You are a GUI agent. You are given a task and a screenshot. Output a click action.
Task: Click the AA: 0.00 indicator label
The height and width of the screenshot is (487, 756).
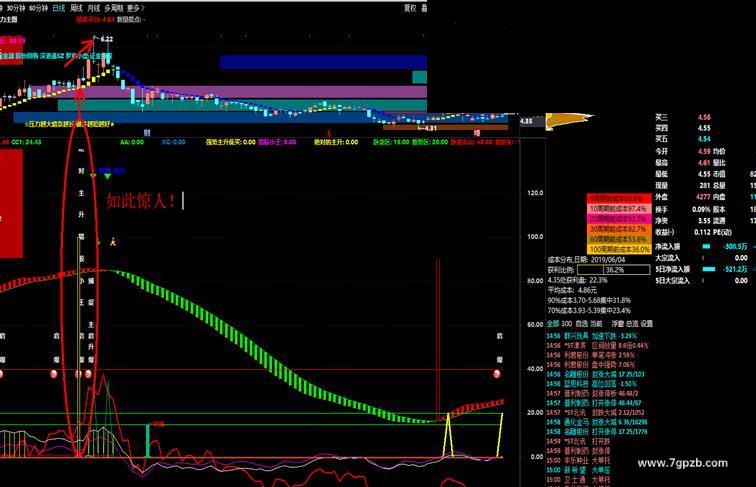tap(132, 142)
